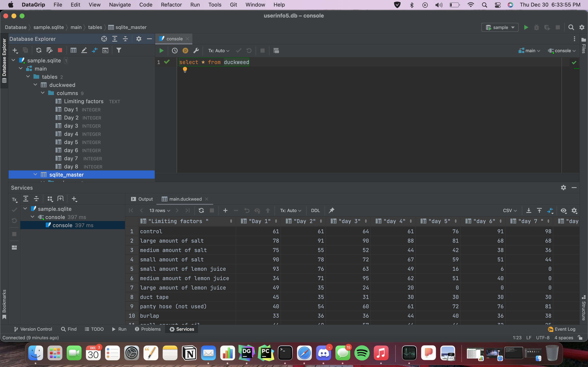Select the filter icon in Database Explorer
Screen dimensions: 588x367
pyautogui.click(x=119, y=50)
